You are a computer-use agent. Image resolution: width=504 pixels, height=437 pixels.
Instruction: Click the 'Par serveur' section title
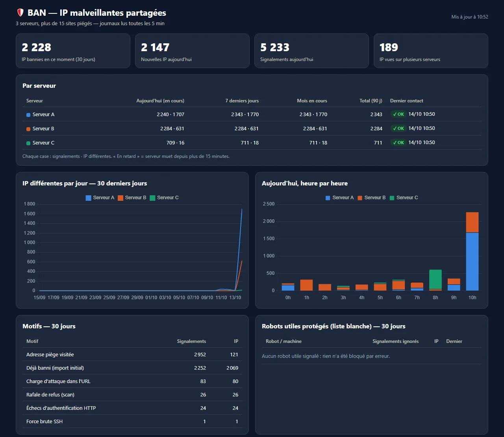click(39, 86)
